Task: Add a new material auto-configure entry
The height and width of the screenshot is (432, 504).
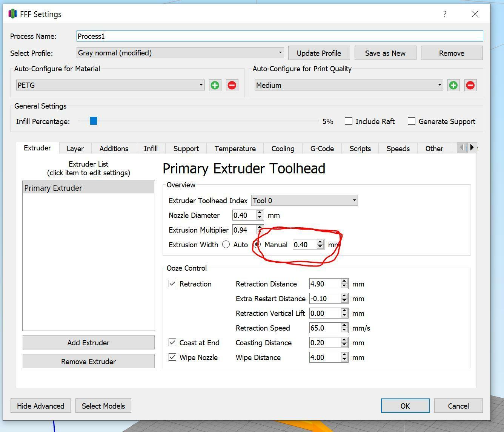Action: click(215, 85)
